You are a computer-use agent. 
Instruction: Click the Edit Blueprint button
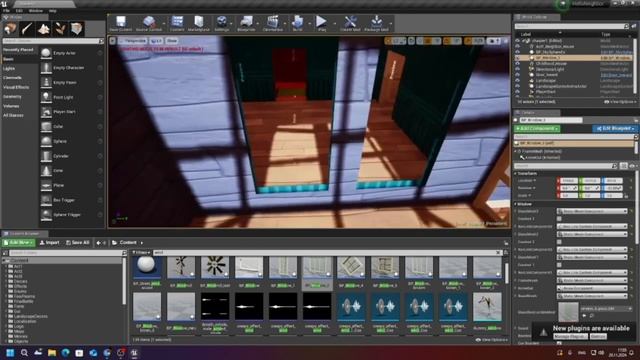coord(615,129)
